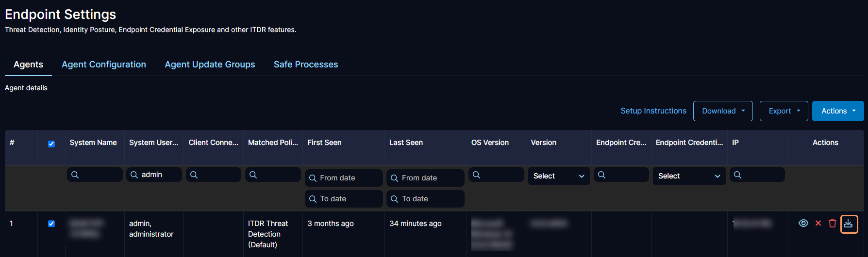Click the red trash icon to delete agent
868x257 pixels.
[x=833, y=223]
